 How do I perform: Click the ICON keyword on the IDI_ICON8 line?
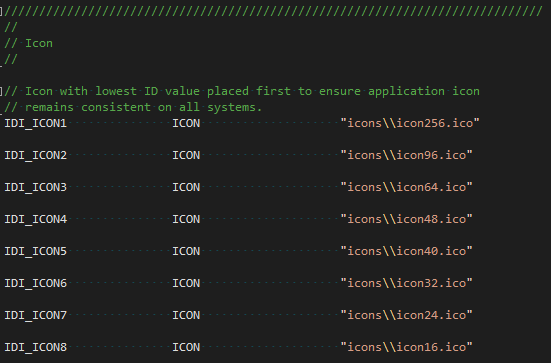pyautogui.click(x=186, y=347)
